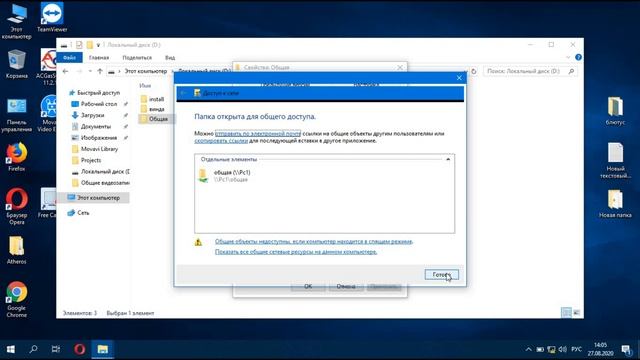Screen dimensions: 640x360
Task: Open Firefox desktop shortcut
Action: pyautogui.click(x=16, y=157)
